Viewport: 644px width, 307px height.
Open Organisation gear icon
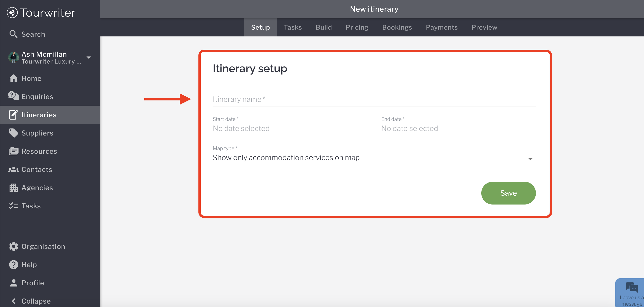tap(13, 246)
